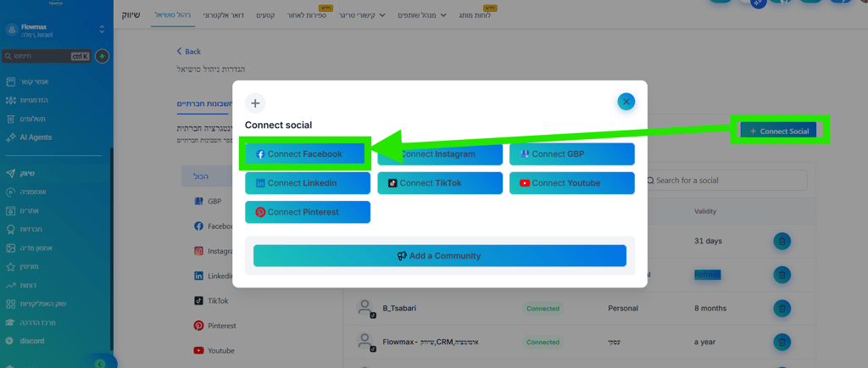Go Back to the previous page
The width and height of the screenshot is (868, 368).
[x=189, y=52]
